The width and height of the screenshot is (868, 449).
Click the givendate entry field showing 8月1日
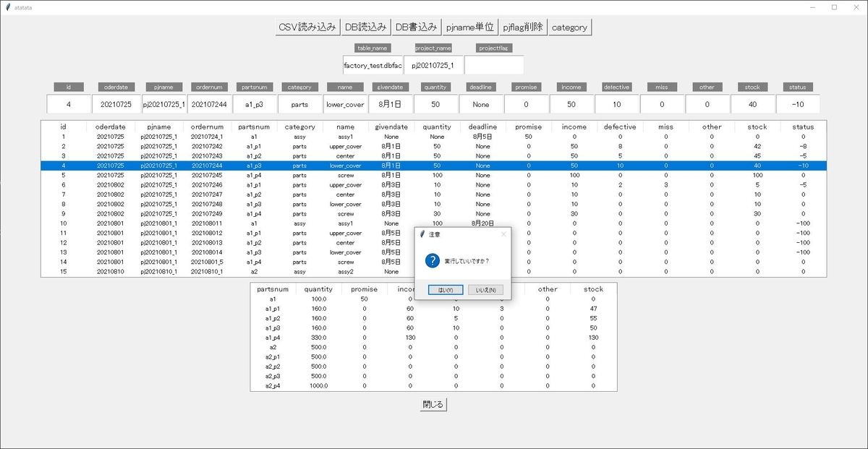(391, 104)
